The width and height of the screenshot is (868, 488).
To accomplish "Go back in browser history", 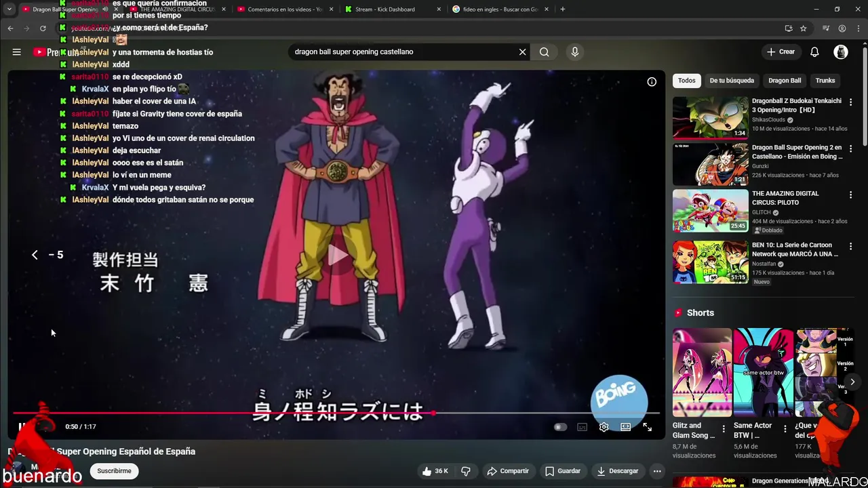I will coord(10,28).
